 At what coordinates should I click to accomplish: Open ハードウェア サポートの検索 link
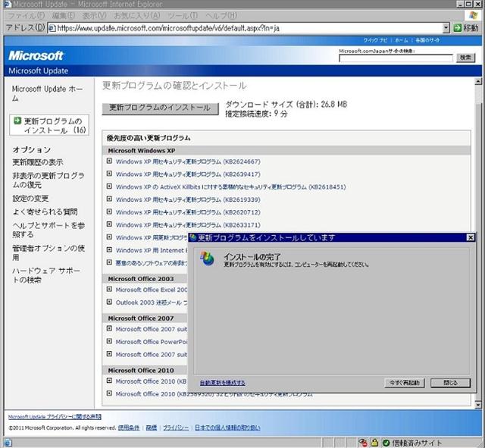coord(46,275)
